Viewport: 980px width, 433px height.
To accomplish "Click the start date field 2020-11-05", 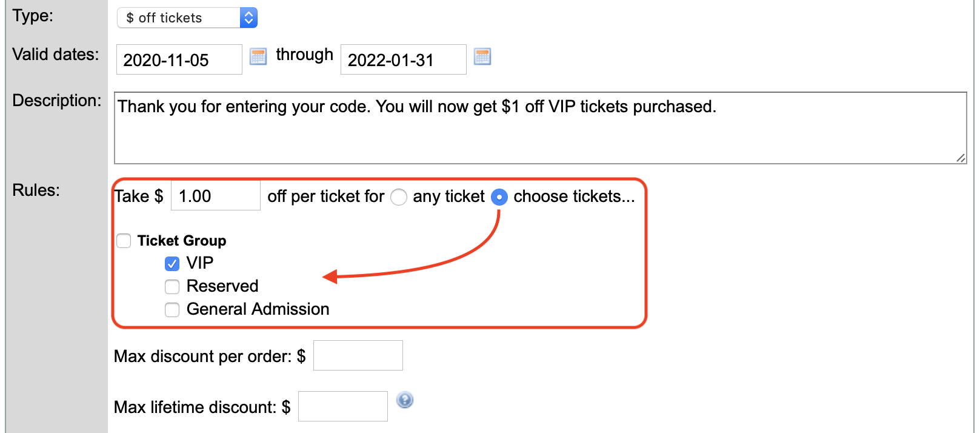I will [x=179, y=59].
